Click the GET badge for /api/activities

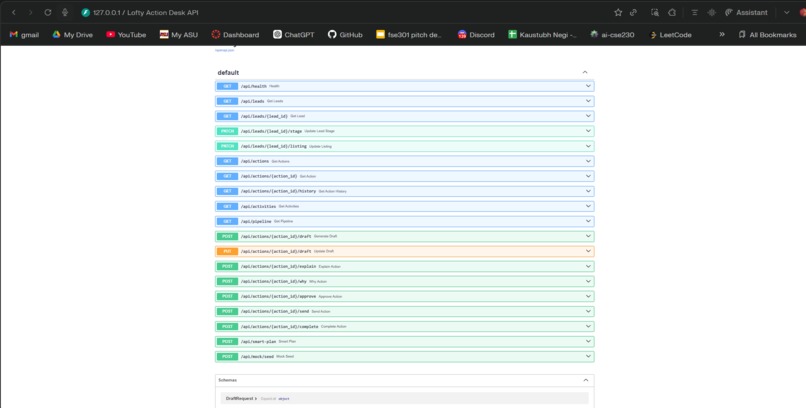(227, 206)
